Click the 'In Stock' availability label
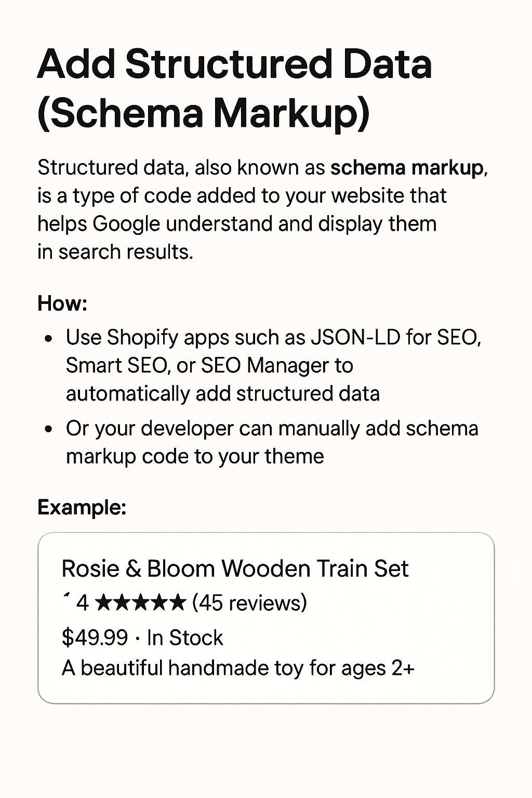Viewport: 532px width, 798px height. (x=185, y=637)
